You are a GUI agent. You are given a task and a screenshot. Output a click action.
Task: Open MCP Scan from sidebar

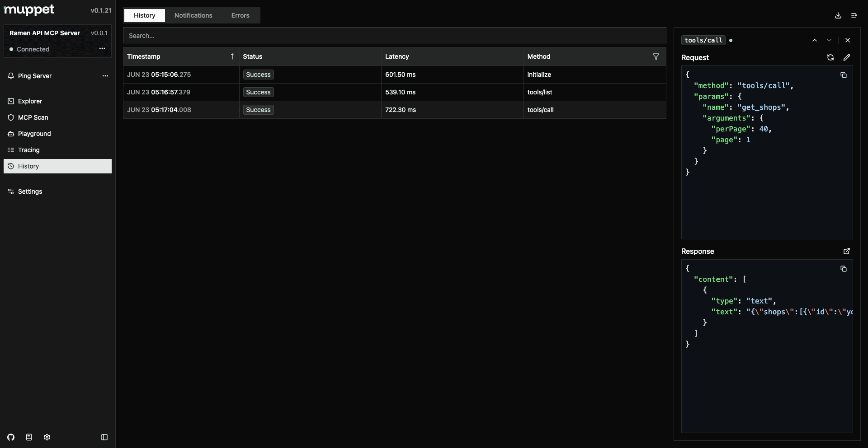[x=33, y=117]
